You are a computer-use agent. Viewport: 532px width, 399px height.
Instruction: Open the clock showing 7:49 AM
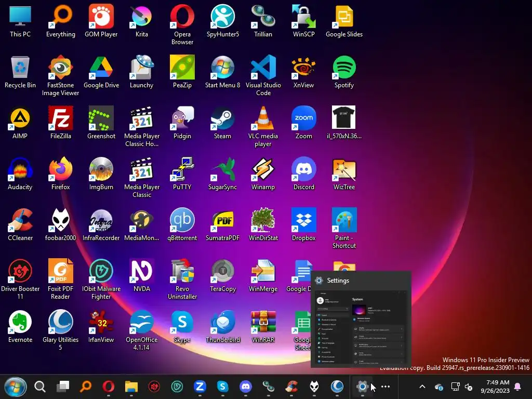(x=495, y=387)
